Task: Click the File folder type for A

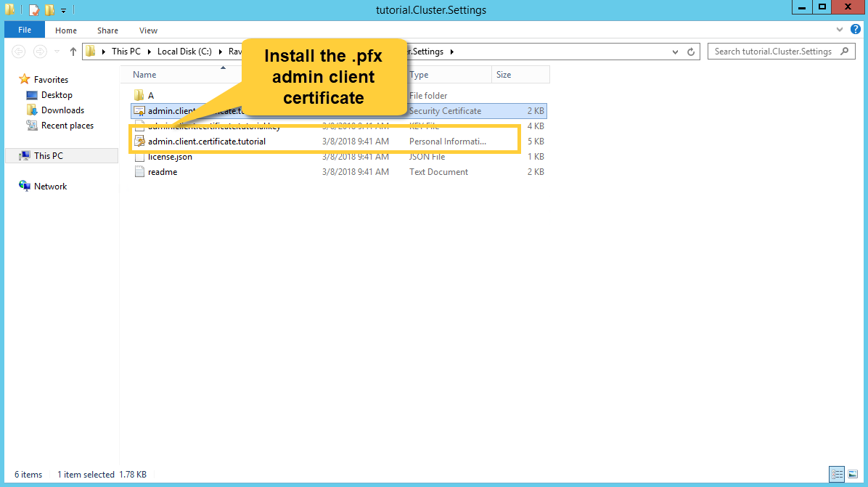Action: [x=428, y=96]
